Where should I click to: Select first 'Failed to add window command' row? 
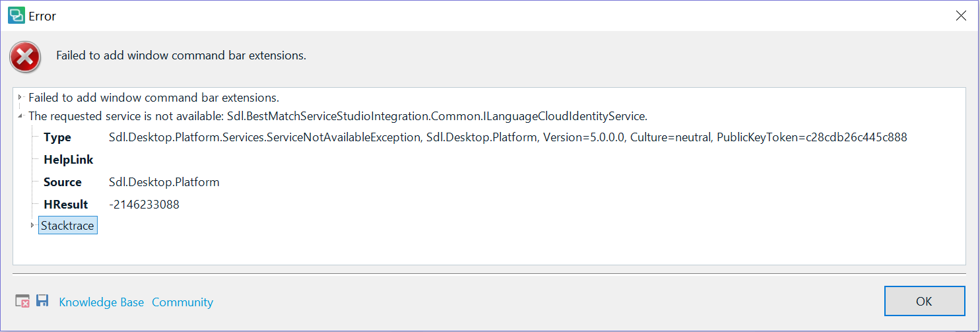pyautogui.click(x=154, y=98)
